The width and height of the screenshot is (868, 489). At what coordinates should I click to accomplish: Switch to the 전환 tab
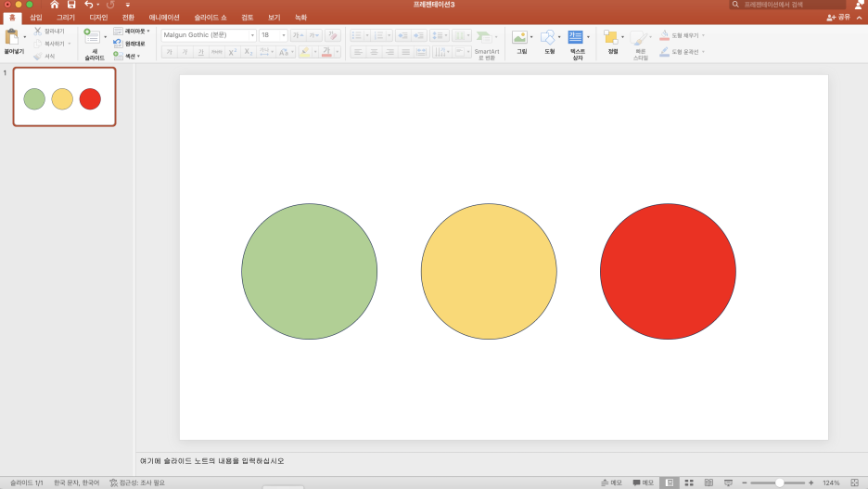(128, 18)
